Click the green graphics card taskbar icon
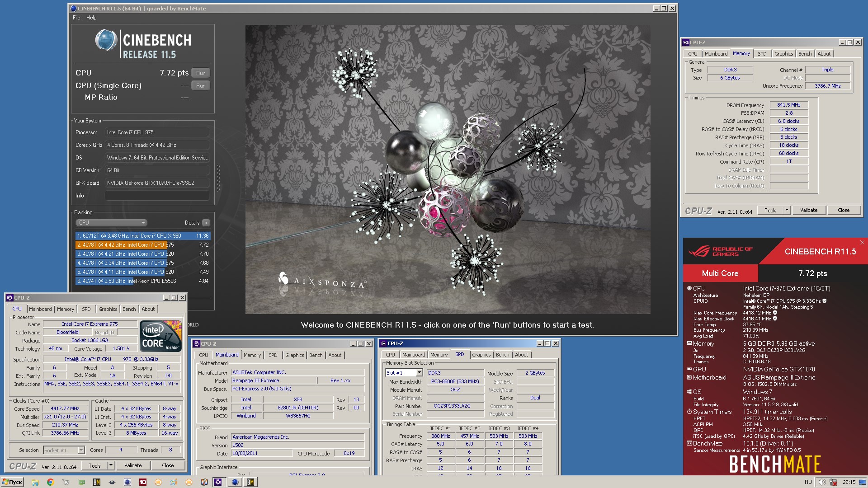This screenshot has height=488, width=868. (81, 482)
